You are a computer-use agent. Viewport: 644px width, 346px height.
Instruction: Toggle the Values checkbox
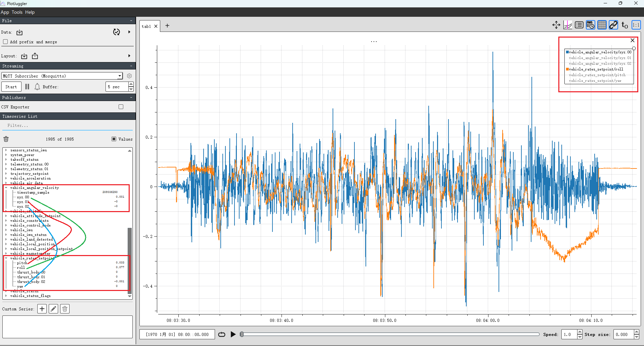(x=114, y=139)
